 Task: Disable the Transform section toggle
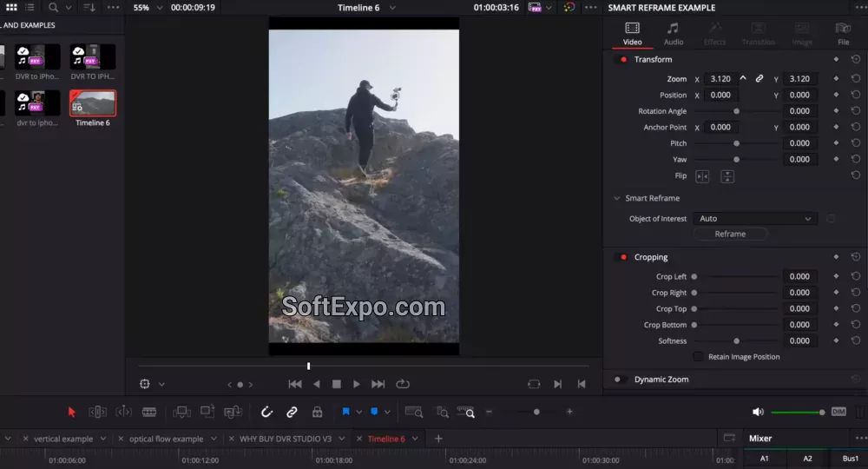pos(621,60)
